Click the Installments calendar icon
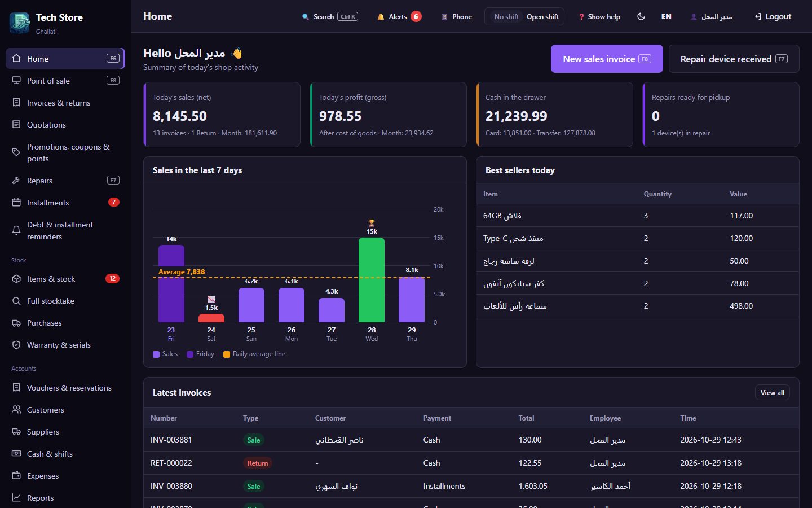 coord(16,202)
